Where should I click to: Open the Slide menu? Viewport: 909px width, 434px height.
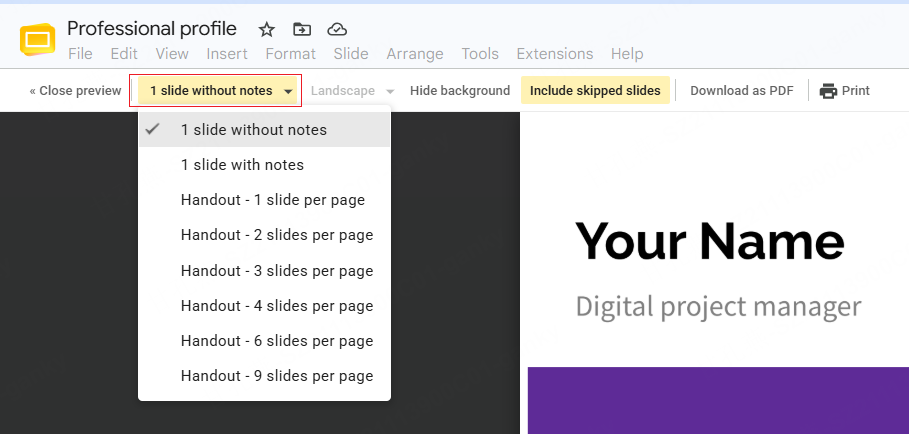(x=351, y=54)
